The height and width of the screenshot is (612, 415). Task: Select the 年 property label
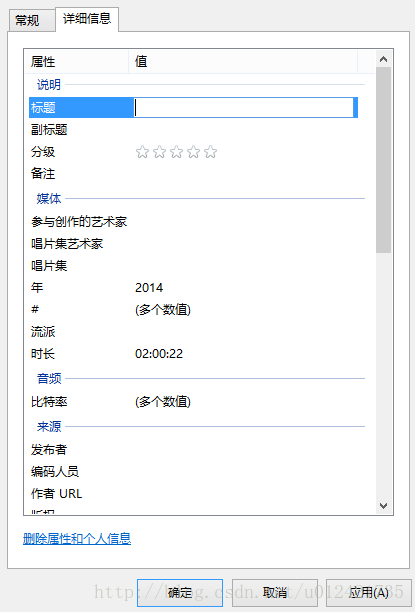tap(37, 288)
